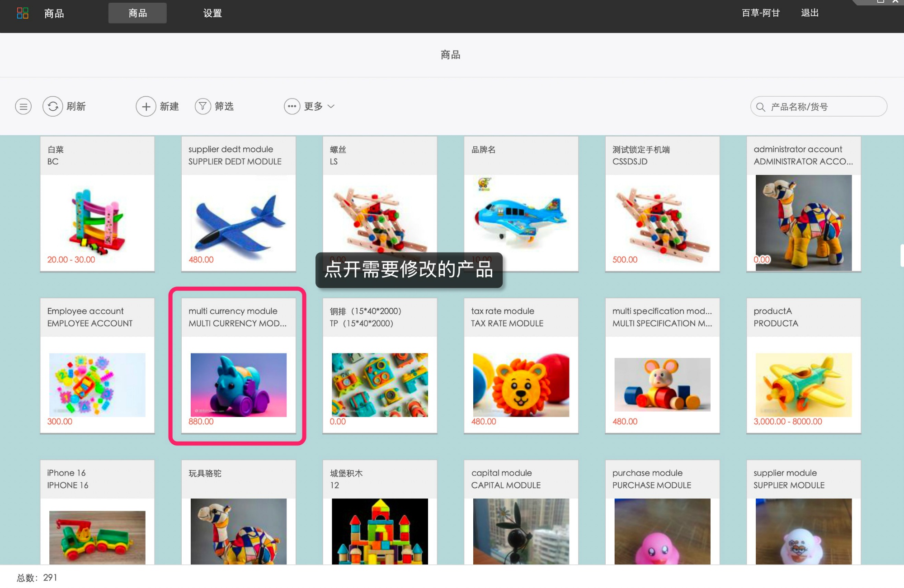Image resolution: width=904 pixels, height=588 pixels.
Task: Click 480.00 price under multi specification module
Action: click(625, 422)
